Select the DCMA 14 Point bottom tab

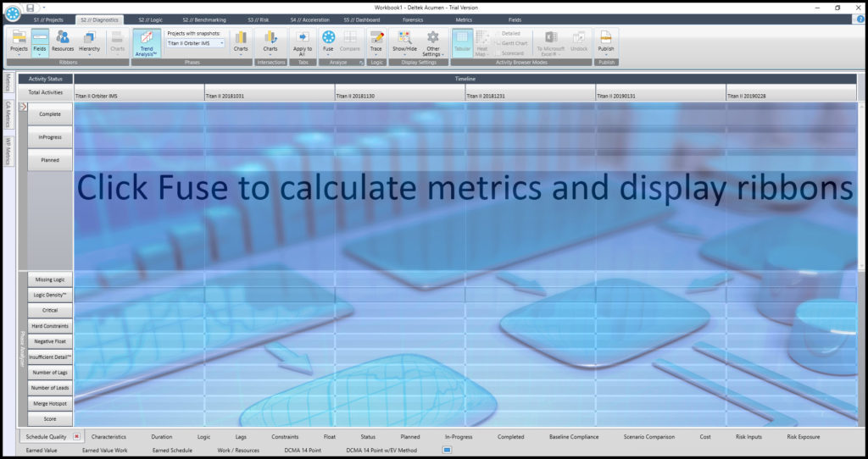[x=302, y=450]
